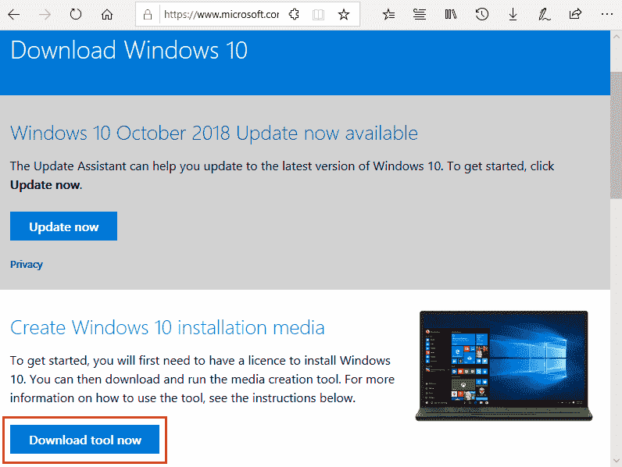622x467 pixels.
Task: Refresh the current page
Action: 76,15
